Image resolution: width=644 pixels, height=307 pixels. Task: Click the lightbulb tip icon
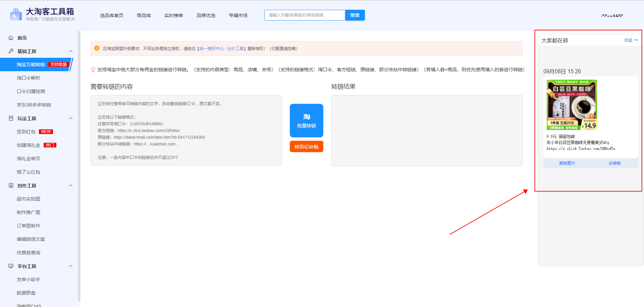(93, 70)
